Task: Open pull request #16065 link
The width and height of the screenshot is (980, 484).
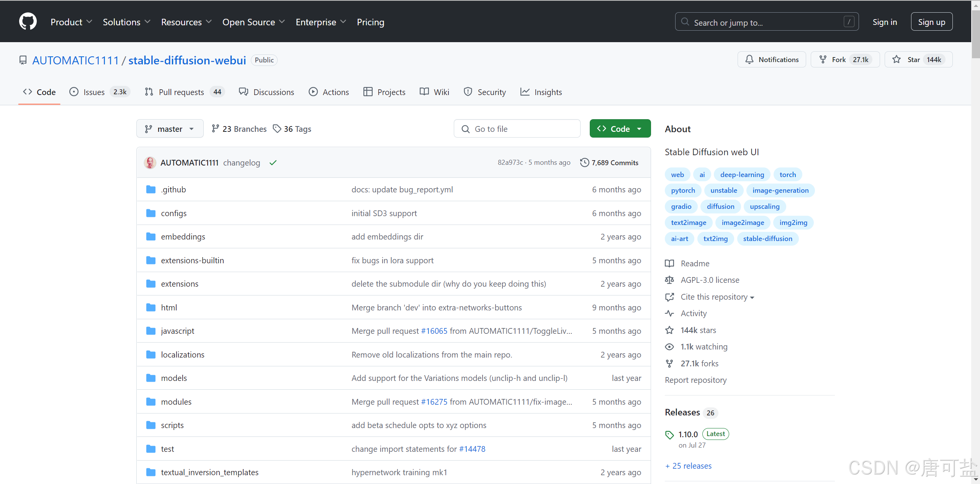Action: click(x=434, y=331)
